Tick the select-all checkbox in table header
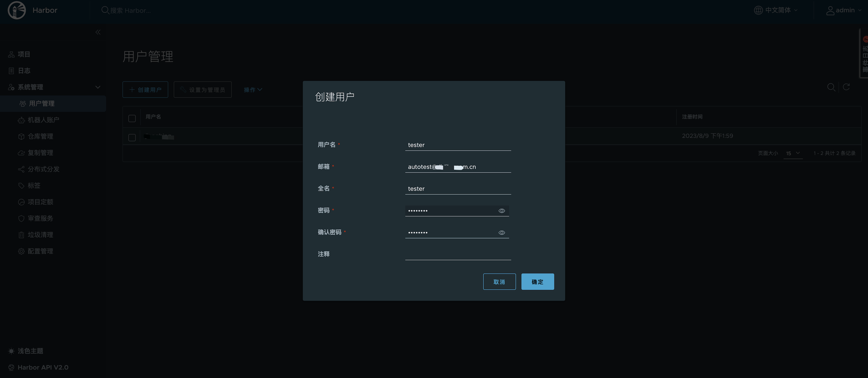 pos(132,118)
